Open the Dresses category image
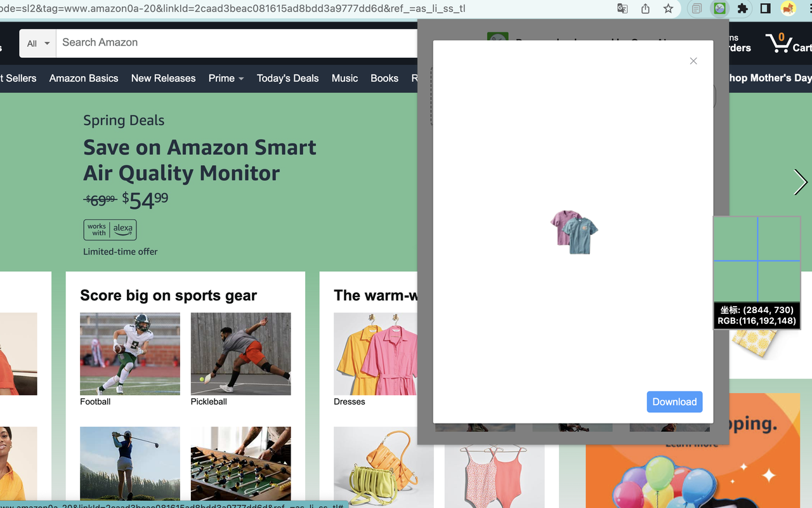This screenshot has width=812, height=508. click(x=376, y=354)
